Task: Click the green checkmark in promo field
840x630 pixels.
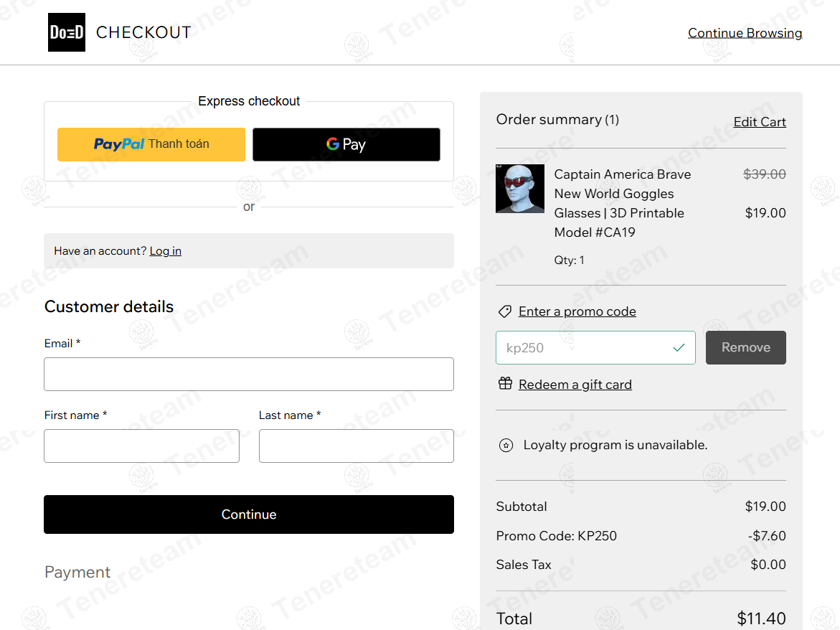Action: [x=679, y=347]
